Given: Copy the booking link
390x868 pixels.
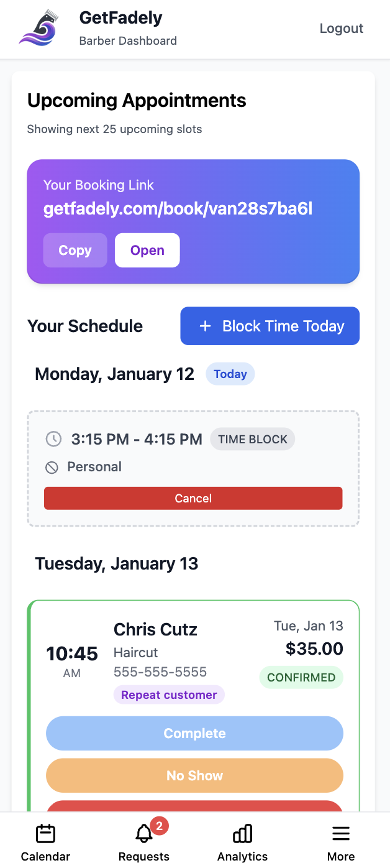Looking at the screenshot, I should tap(75, 250).
